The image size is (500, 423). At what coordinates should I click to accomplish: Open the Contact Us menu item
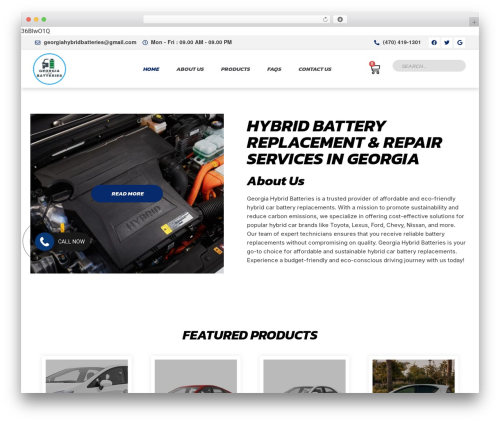point(315,69)
